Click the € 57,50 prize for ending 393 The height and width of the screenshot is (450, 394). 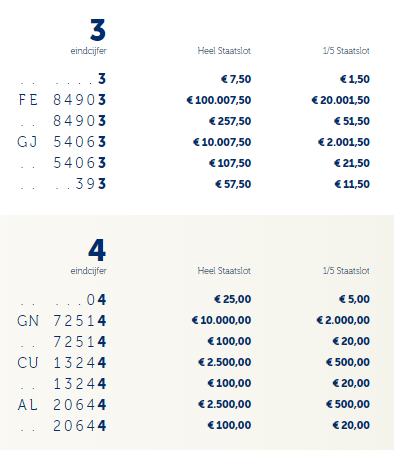[233, 184]
